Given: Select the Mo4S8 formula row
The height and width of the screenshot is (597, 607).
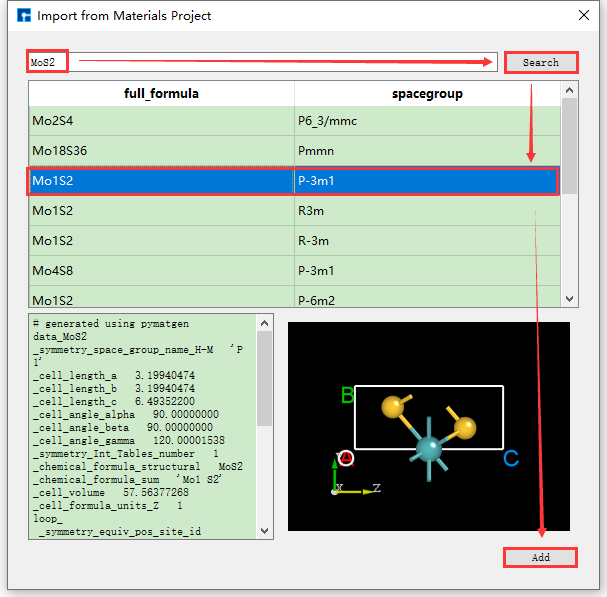Looking at the screenshot, I should 161,271.
